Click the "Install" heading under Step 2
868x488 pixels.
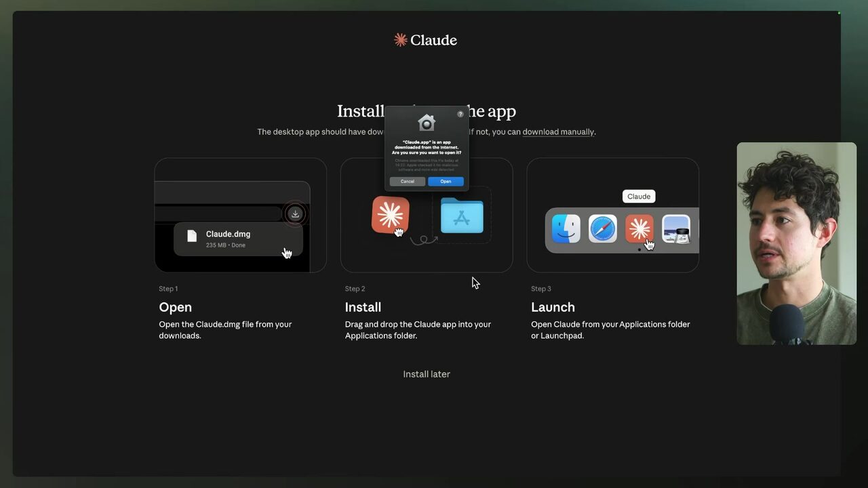pos(363,307)
